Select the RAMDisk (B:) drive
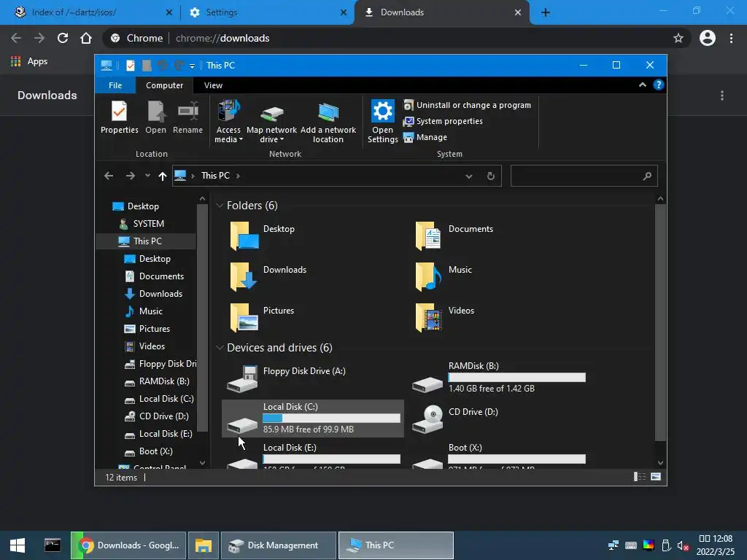 pos(499,378)
